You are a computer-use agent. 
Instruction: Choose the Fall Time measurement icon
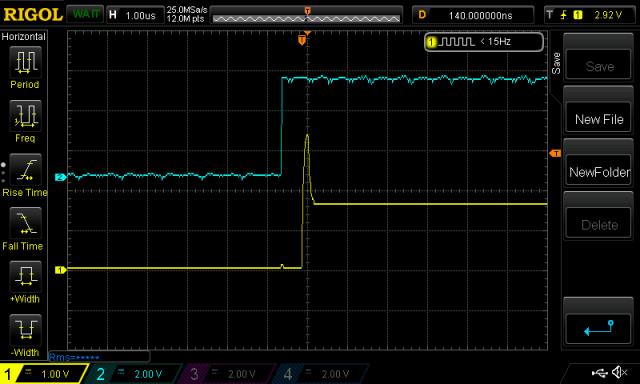click(x=25, y=223)
